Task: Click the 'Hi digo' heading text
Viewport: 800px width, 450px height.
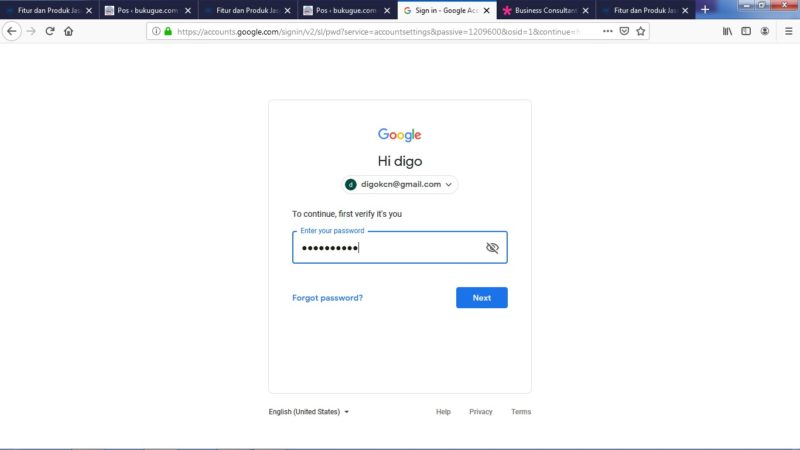Action: (399, 161)
